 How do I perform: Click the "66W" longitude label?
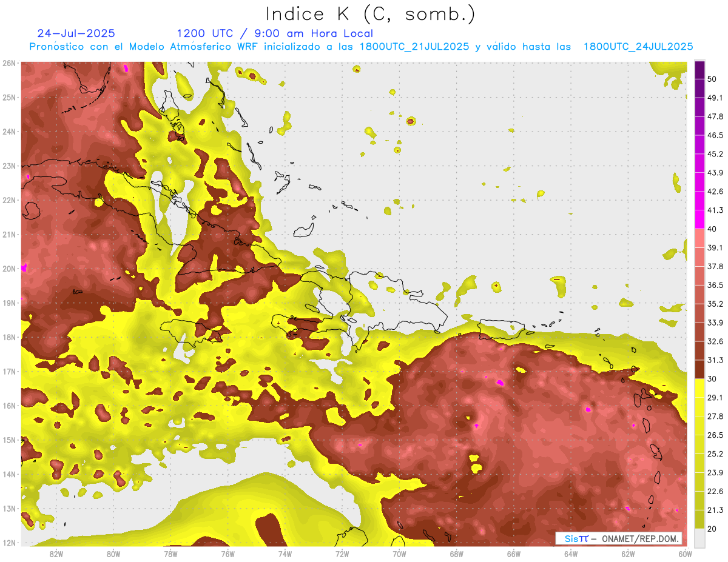pyautogui.click(x=514, y=554)
